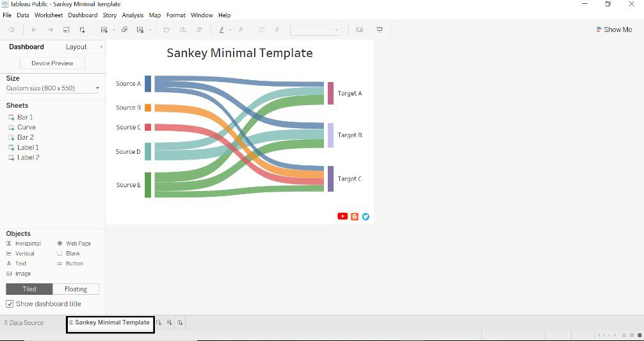Clear the sheet using toolbar icon
This screenshot has width=644, height=341.
click(x=140, y=29)
